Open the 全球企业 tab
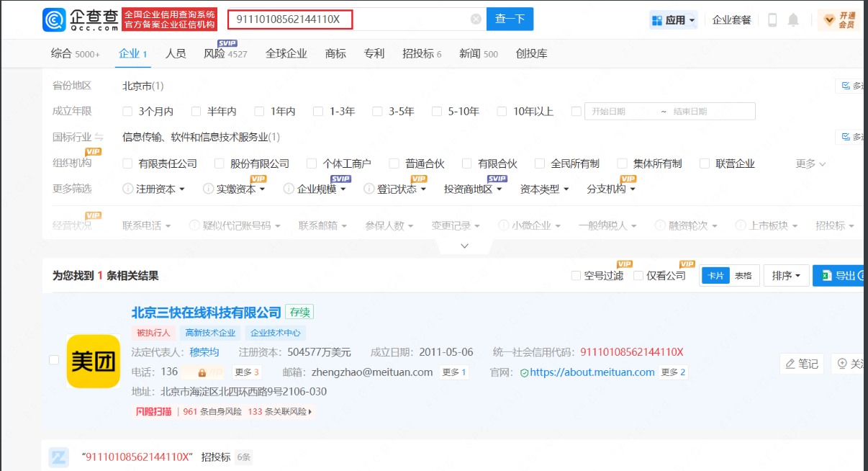The height and width of the screenshot is (471, 868). (x=286, y=54)
